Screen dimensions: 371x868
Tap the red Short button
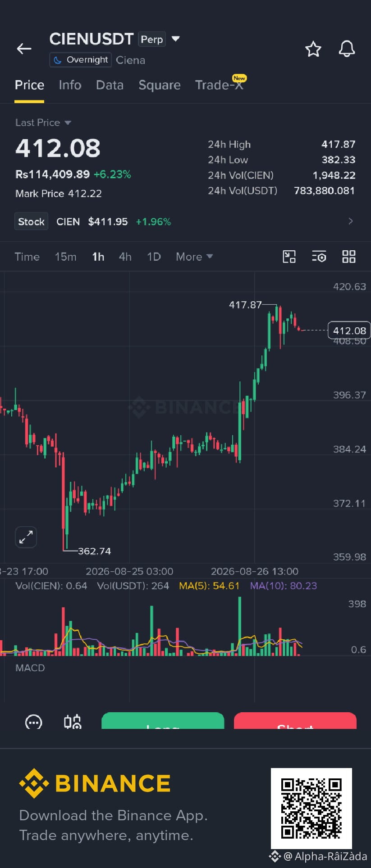[x=295, y=721]
